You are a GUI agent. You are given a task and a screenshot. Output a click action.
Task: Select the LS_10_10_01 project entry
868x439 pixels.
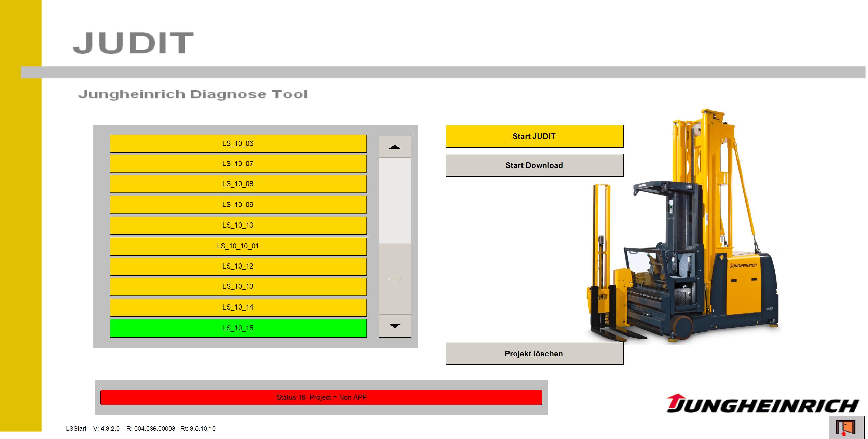tap(238, 246)
